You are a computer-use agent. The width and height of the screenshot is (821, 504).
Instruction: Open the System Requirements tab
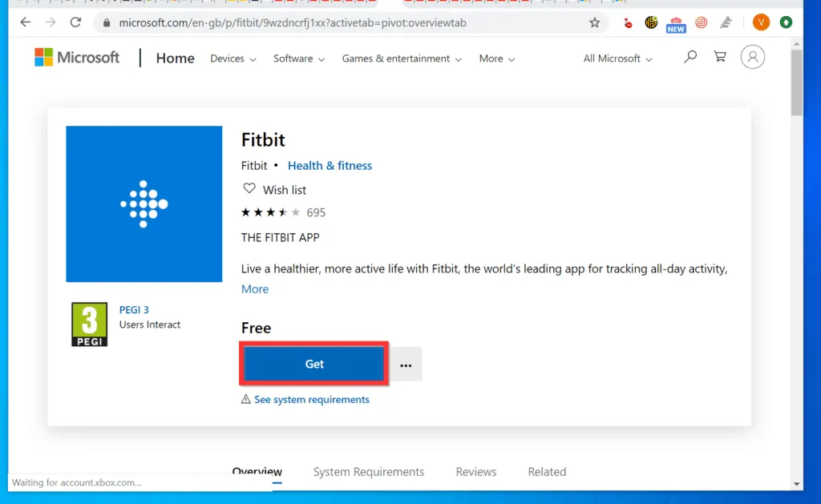[x=369, y=472]
